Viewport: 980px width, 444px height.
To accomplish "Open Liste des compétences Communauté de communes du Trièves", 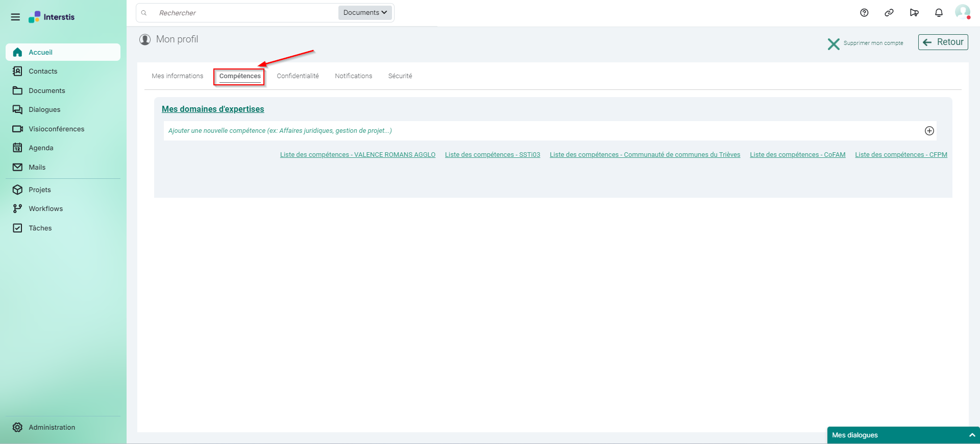I will 645,155.
